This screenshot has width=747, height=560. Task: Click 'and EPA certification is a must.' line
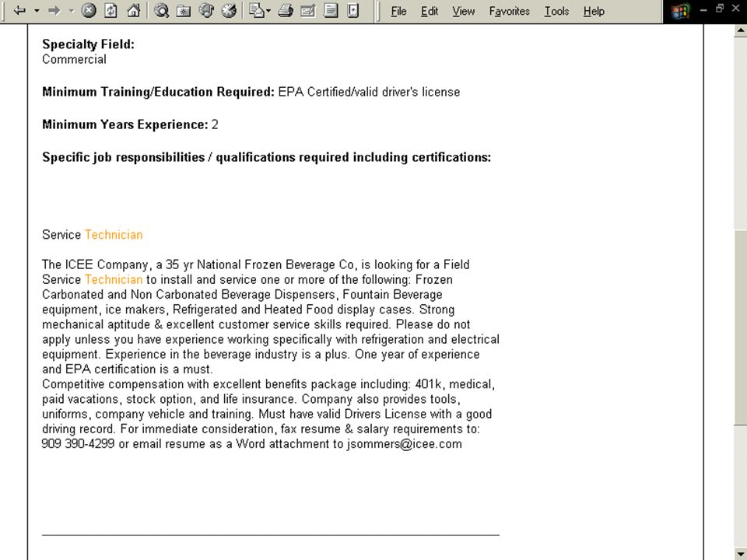point(127,369)
